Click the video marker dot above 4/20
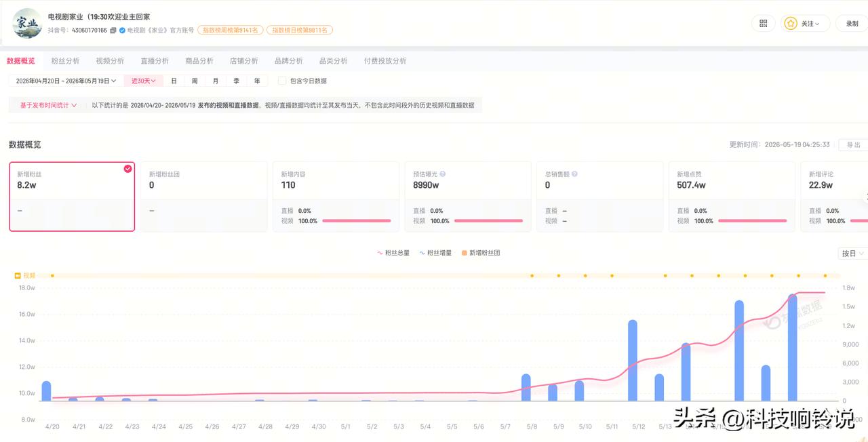The image size is (868, 442). [52, 276]
